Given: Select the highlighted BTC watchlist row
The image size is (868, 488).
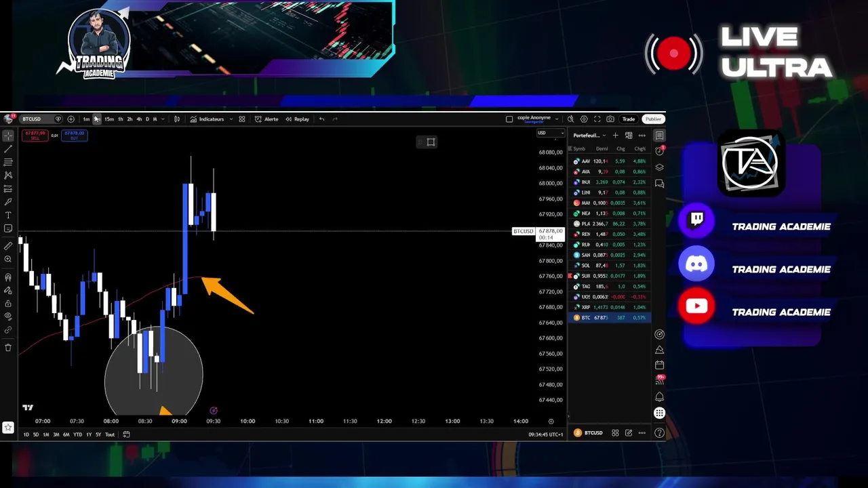Looking at the screenshot, I should [610, 318].
